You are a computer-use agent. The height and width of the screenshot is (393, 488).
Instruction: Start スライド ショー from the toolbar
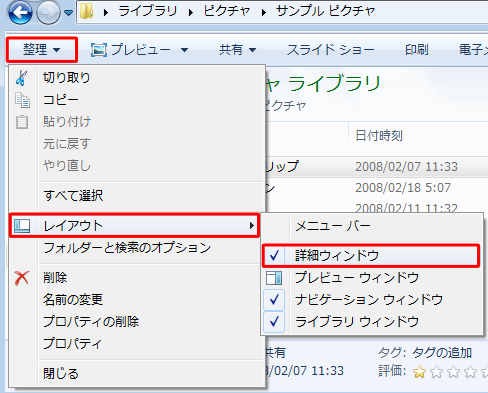[x=330, y=50]
